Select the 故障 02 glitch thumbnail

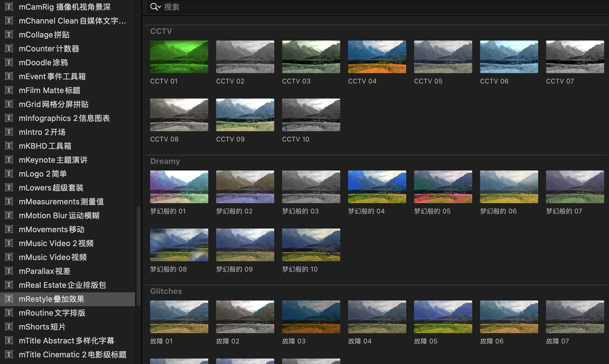245,317
